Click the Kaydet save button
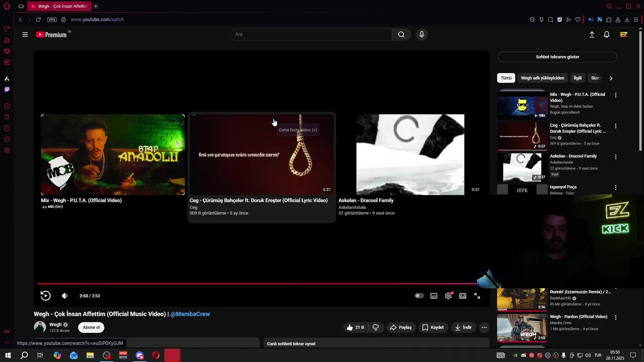Screen dimensions: 644x362 pos(433,327)
